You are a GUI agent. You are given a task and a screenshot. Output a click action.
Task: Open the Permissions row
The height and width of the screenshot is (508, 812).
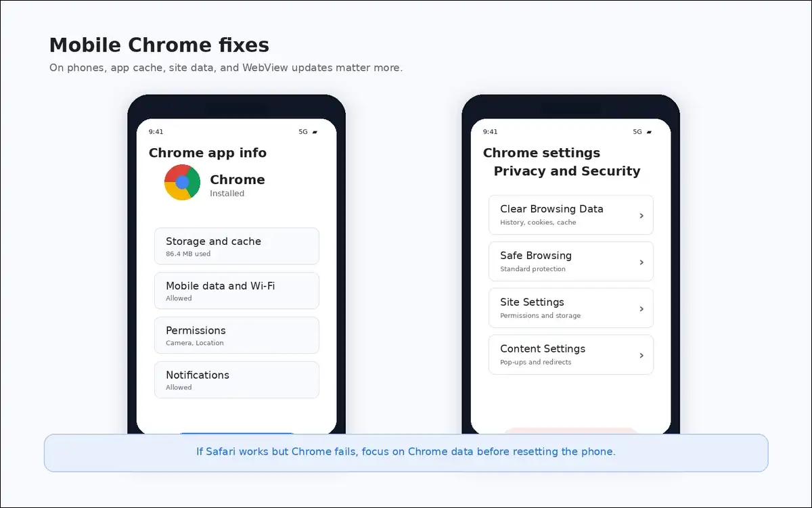click(x=237, y=336)
